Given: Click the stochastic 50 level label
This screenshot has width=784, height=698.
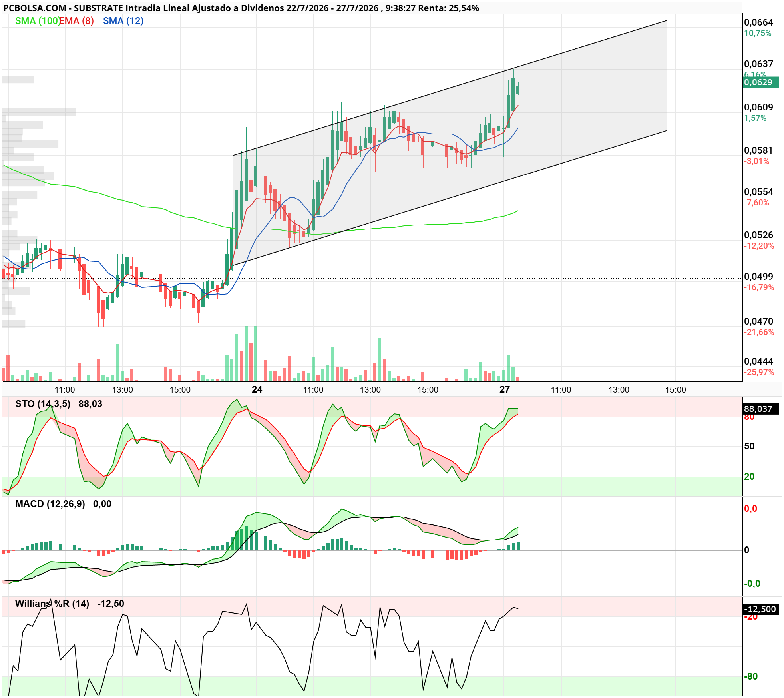Looking at the screenshot, I should (749, 446).
